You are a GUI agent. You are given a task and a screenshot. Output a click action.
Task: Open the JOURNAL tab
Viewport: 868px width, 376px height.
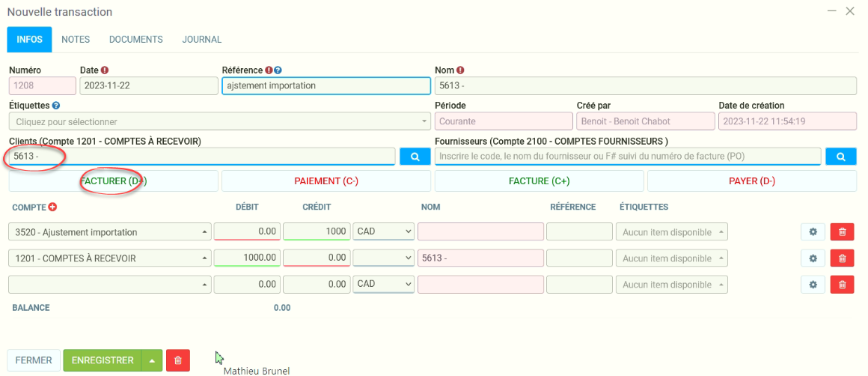click(201, 39)
